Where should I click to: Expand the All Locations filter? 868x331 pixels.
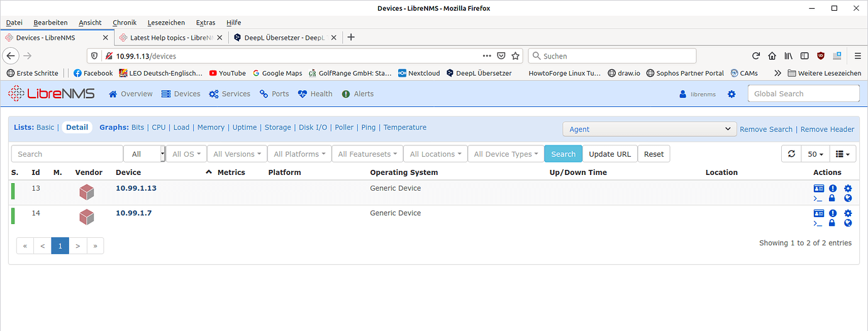pyautogui.click(x=435, y=154)
